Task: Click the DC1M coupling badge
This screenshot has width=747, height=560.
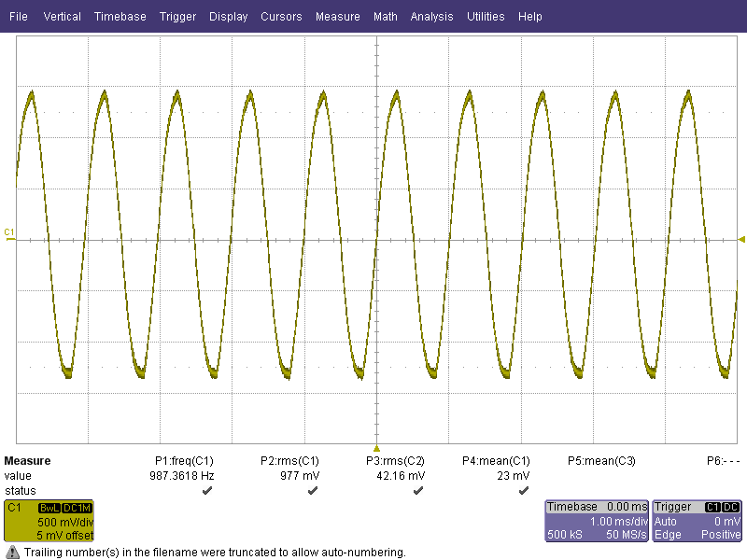Action: (x=77, y=508)
